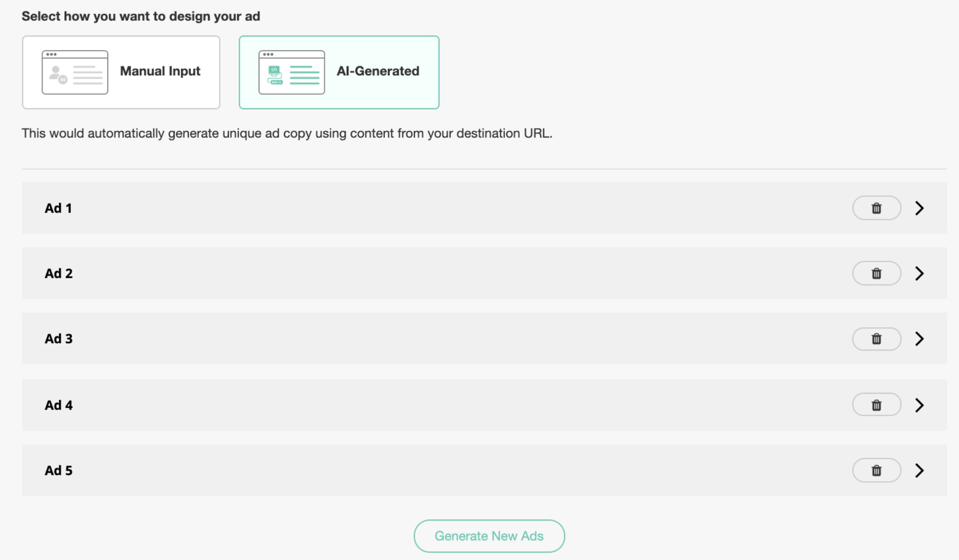The height and width of the screenshot is (560, 959).
Task: Delete Ad 1 using trash icon
Action: click(876, 208)
